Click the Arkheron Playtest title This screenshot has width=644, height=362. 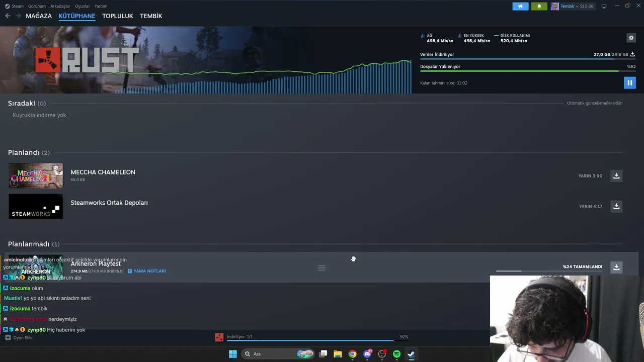tap(96, 263)
